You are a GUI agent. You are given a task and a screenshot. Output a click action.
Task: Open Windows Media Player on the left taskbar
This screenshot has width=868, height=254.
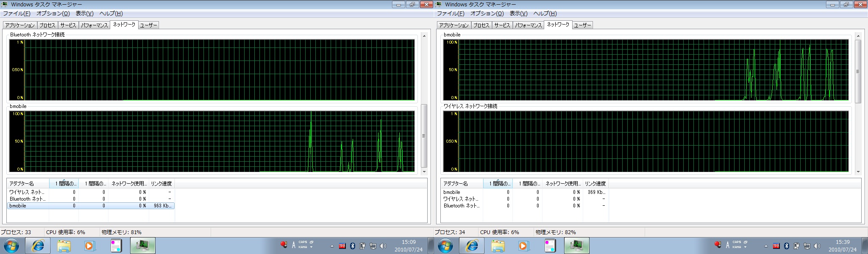click(90, 246)
